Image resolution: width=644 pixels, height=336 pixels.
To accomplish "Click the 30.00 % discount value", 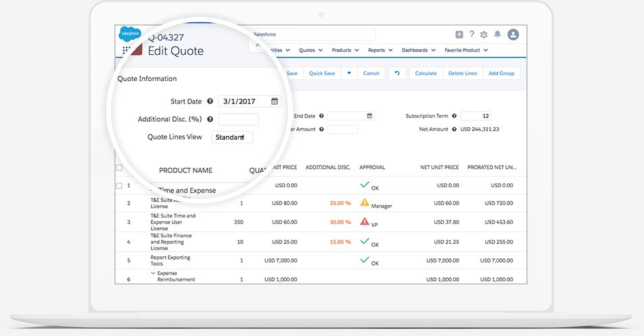I will (340, 222).
